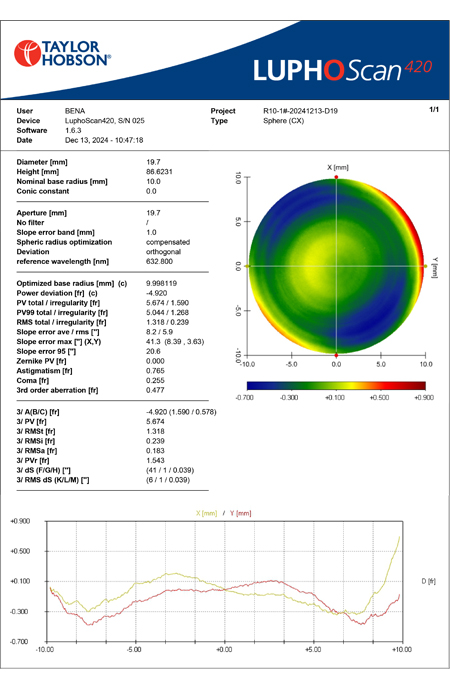Image resolution: width=450 pixels, height=680 pixels.
Task: Click project name R10-1#-20241213-D19
Action: 300,111
